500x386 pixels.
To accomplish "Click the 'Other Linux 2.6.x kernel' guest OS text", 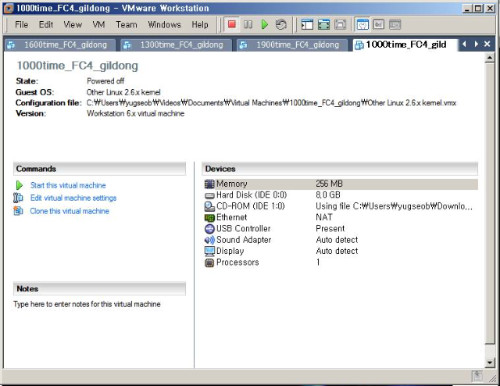I will (x=123, y=92).
